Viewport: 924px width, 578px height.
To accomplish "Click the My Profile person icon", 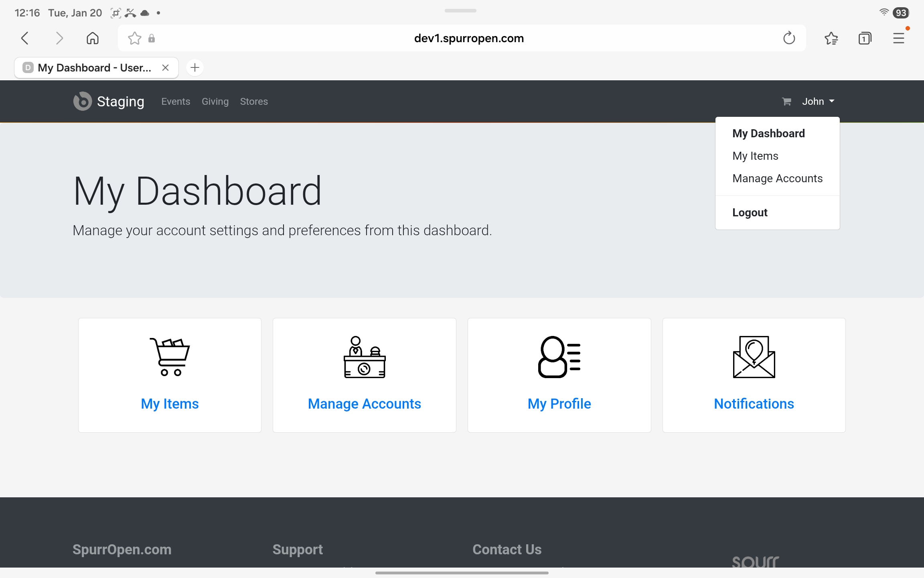I will point(559,356).
